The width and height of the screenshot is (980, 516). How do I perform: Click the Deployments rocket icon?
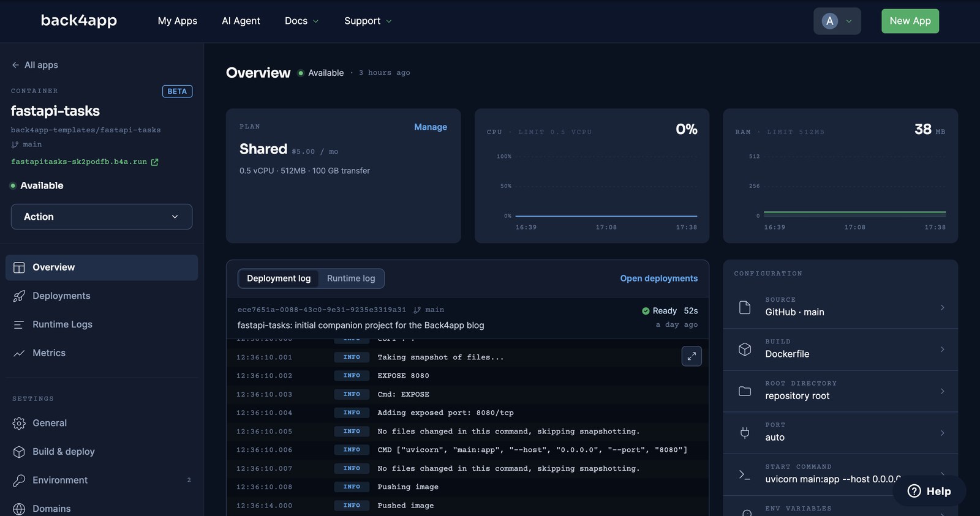point(19,296)
